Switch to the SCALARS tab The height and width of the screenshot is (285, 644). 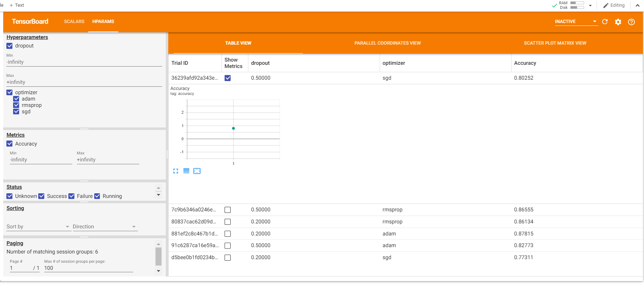[74, 22]
